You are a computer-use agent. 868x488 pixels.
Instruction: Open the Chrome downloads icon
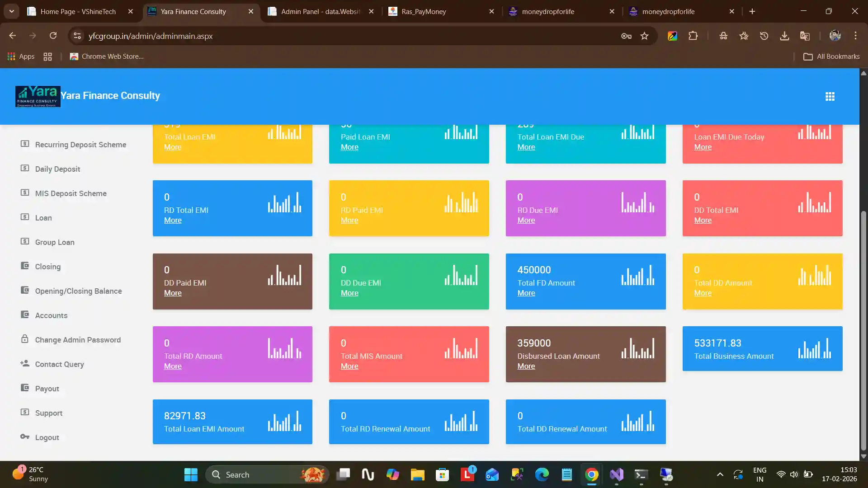(x=784, y=36)
